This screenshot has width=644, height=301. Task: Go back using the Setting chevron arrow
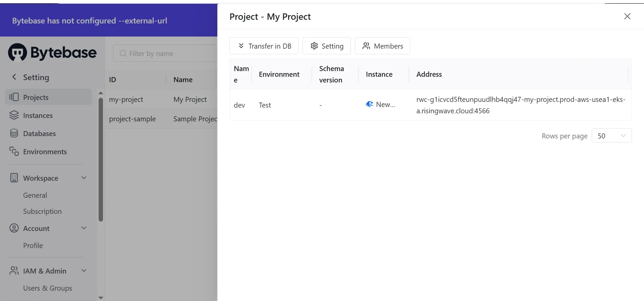coord(14,77)
